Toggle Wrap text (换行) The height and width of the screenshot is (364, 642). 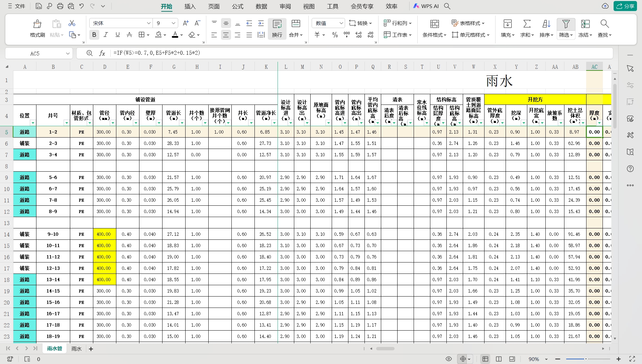click(x=277, y=29)
